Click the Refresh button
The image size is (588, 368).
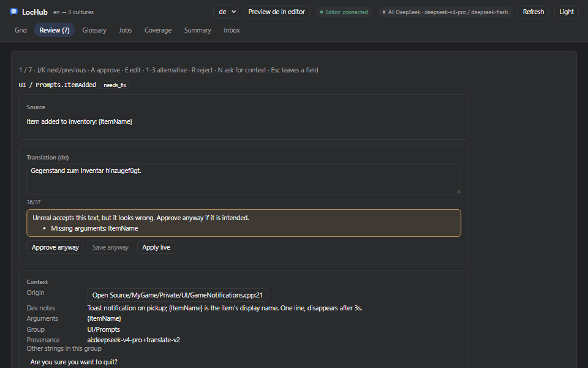pos(533,12)
